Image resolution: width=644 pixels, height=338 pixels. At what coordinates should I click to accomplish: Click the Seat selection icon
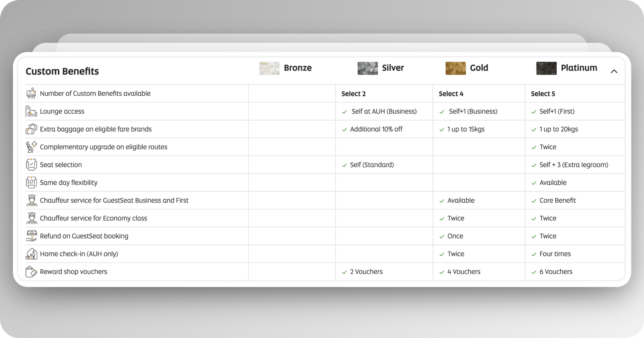point(31,165)
